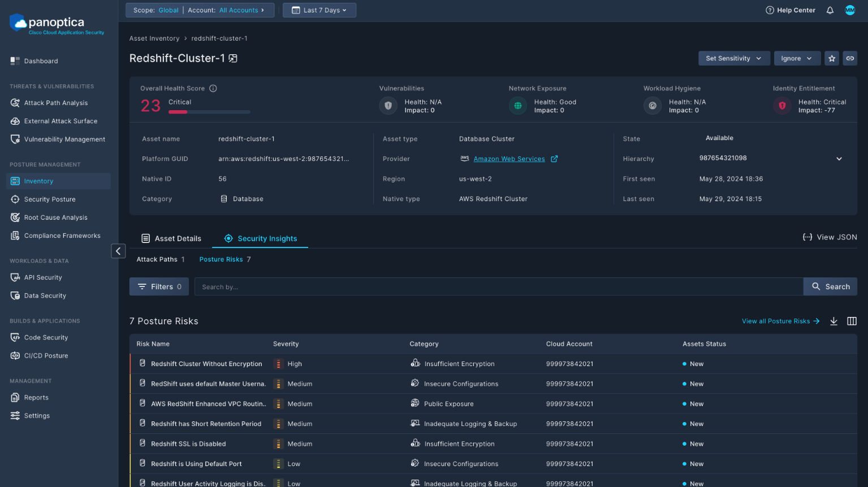The width and height of the screenshot is (868, 487).
Task: Star this asset as favorite
Action: pyautogui.click(x=831, y=58)
